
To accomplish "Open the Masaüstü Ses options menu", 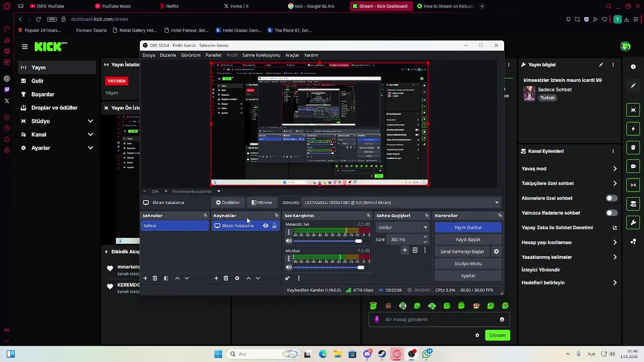I will tap(288, 232).
